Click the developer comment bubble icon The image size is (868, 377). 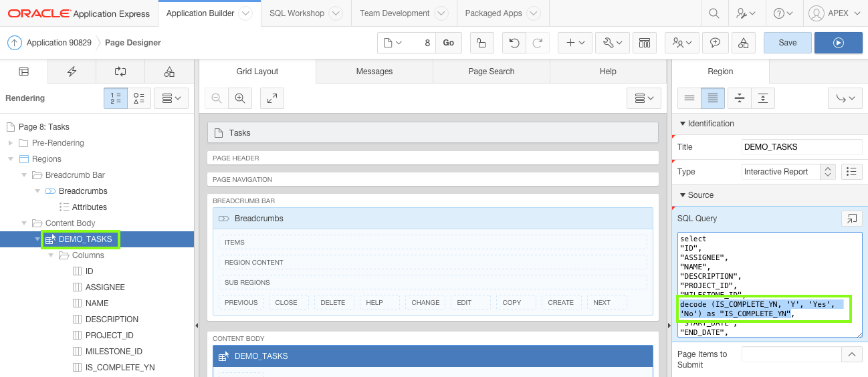click(715, 43)
